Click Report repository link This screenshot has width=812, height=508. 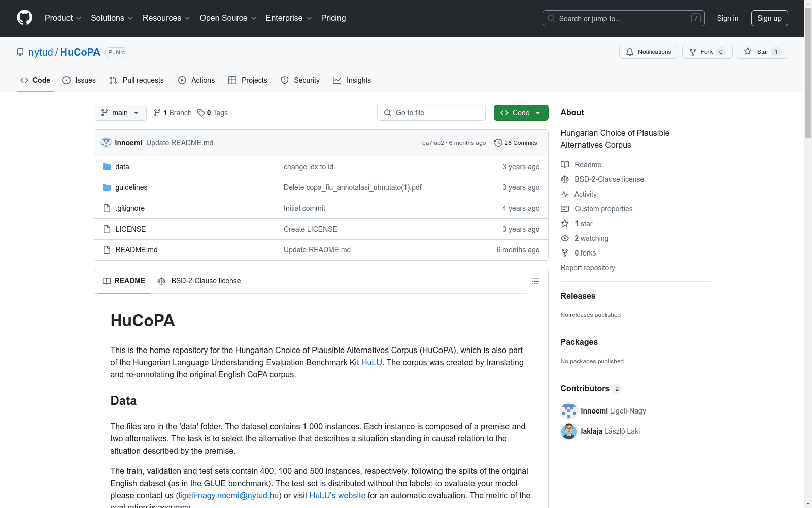pos(588,268)
